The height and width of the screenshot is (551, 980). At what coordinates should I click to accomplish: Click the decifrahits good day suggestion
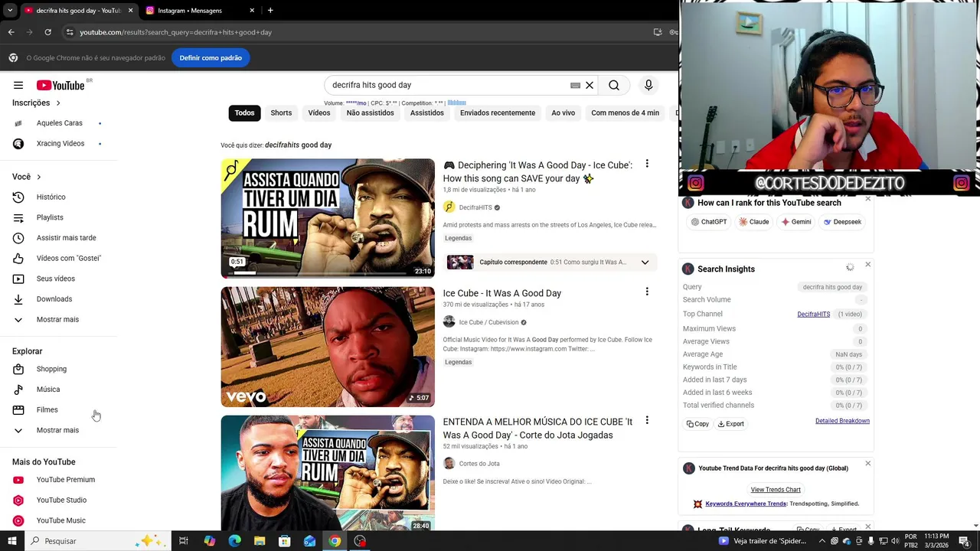pyautogui.click(x=298, y=145)
